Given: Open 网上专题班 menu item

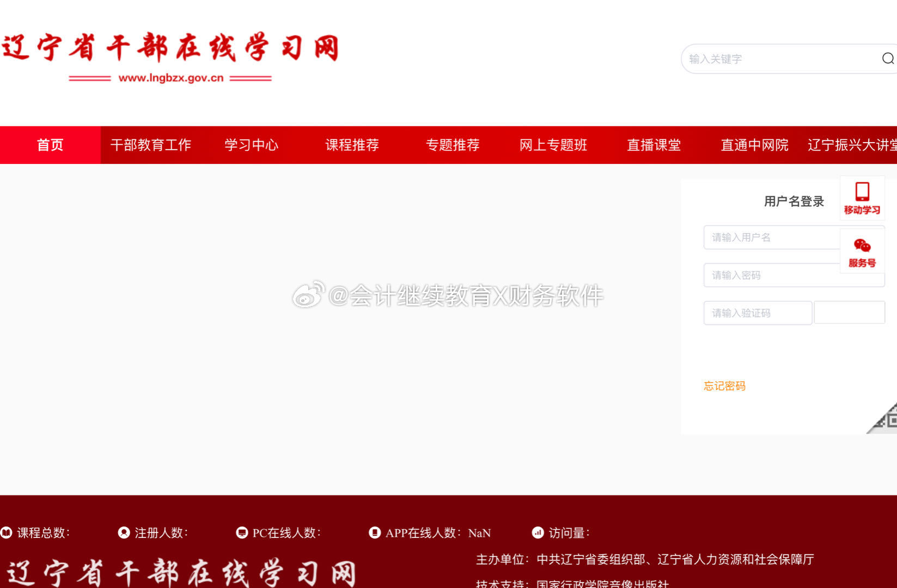Looking at the screenshot, I should 553,145.
